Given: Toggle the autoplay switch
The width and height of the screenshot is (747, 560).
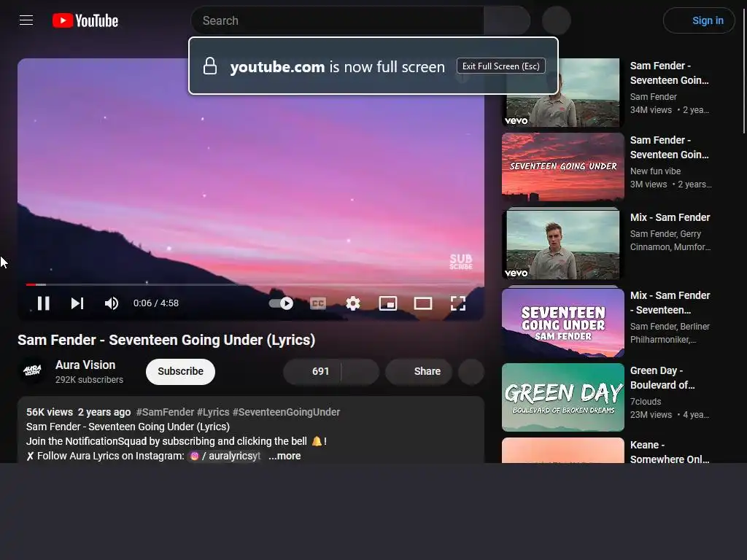Looking at the screenshot, I should 281,303.
